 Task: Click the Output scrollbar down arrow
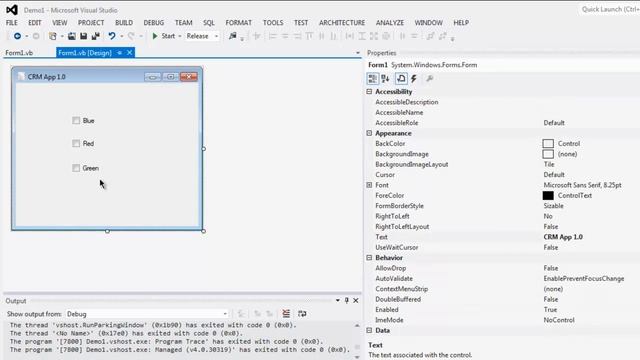[357, 357]
